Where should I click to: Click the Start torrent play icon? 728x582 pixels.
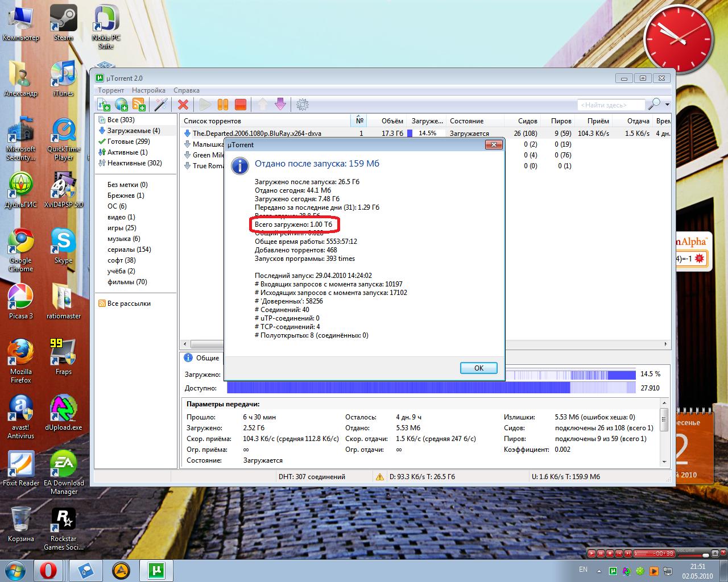pos(205,104)
